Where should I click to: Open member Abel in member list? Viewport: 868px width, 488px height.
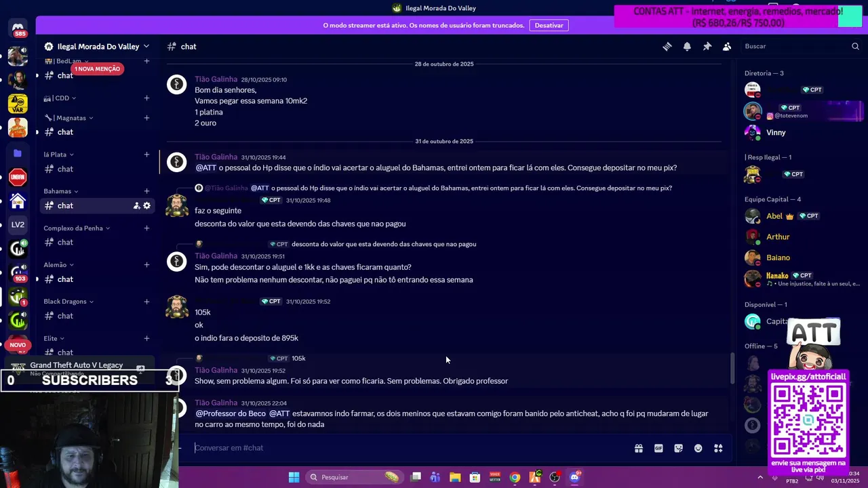(x=802, y=216)
